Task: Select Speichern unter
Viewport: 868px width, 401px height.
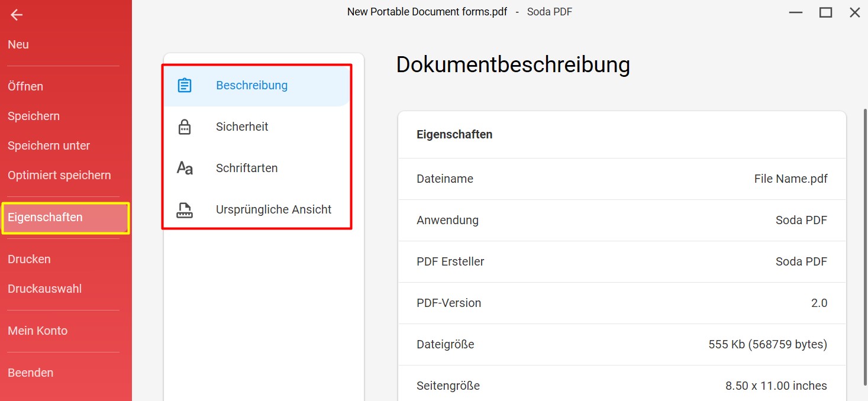Action: point(49,145)
